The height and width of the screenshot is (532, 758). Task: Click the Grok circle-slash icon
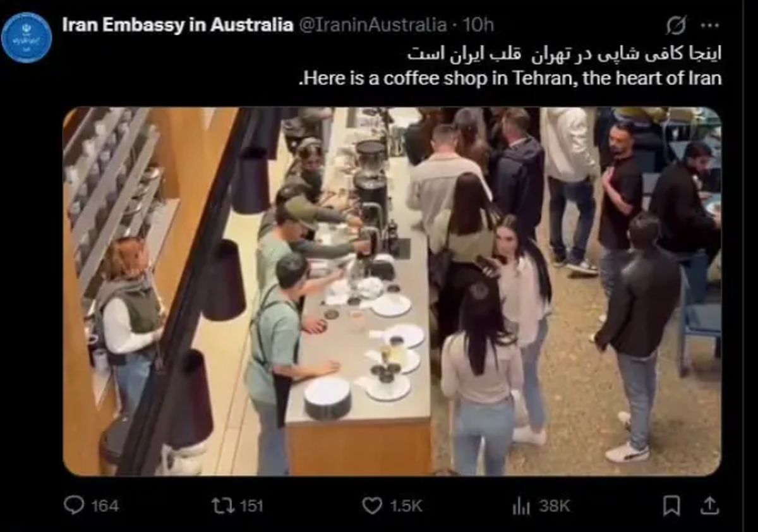point(677,26)
